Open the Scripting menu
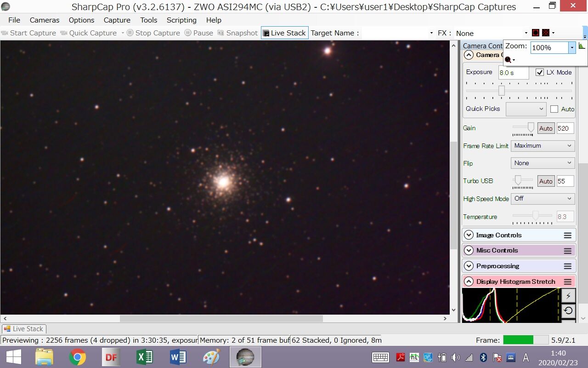Screen dimensions: 588x368 pyautogui.click(x=181, y=20)
